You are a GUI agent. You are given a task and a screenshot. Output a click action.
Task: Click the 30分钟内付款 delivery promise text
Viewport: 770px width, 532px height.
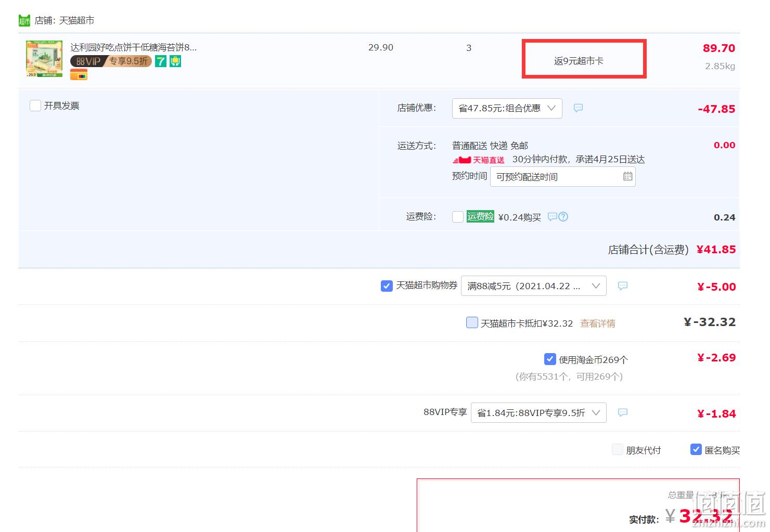click(x=579, y=159)
